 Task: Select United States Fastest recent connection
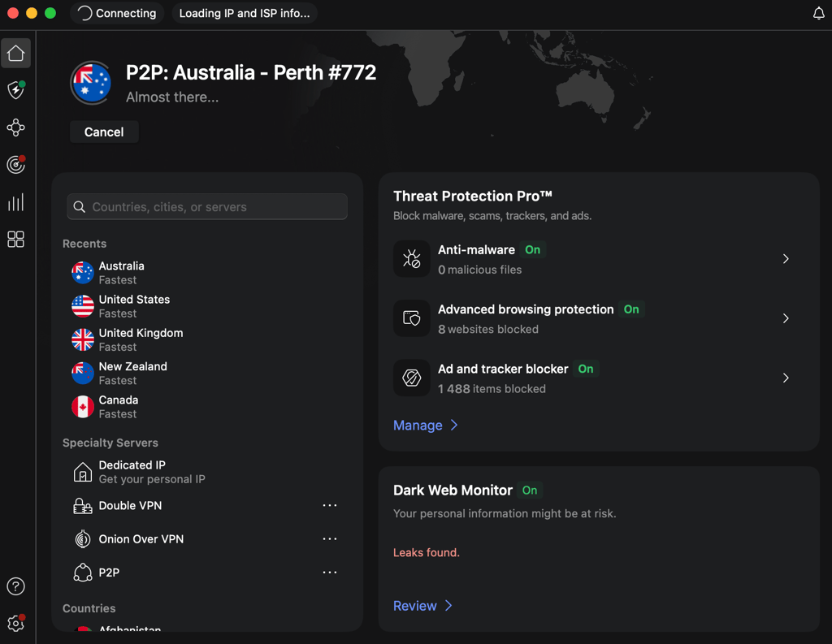(x=207, y=306)
